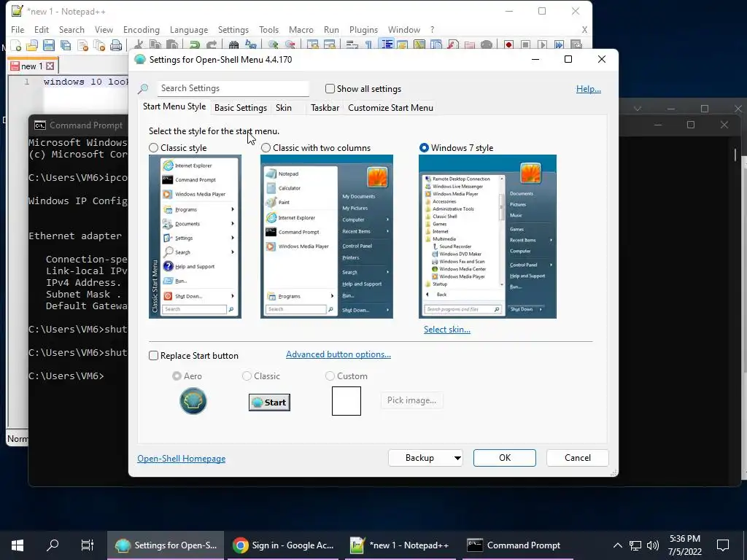Image resolution: width=747 pixels, height=560 pixels.
Task: Switch to the Skin tab
Action: pos(284,108)
